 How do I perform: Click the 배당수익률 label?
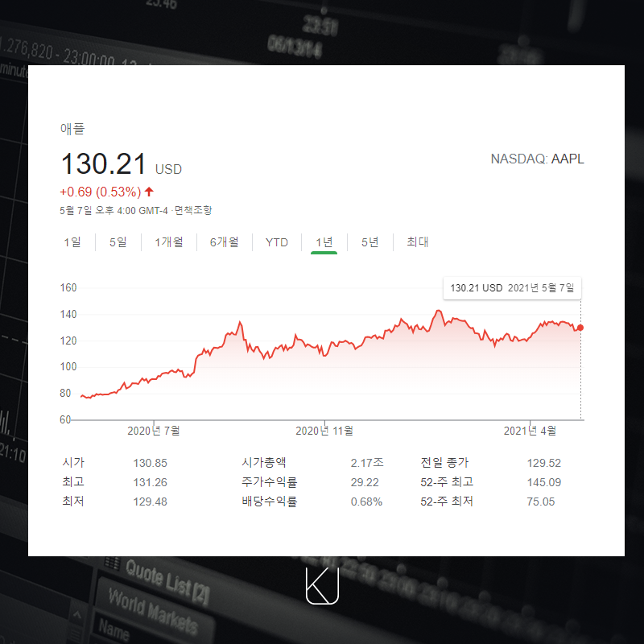[x=270, y=501]
